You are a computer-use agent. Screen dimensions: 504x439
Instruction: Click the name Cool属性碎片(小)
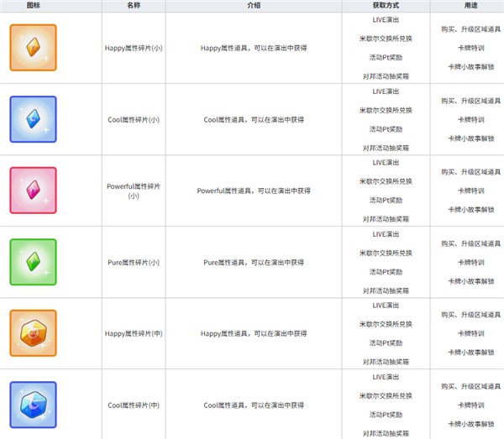click(x=134, y=120)
